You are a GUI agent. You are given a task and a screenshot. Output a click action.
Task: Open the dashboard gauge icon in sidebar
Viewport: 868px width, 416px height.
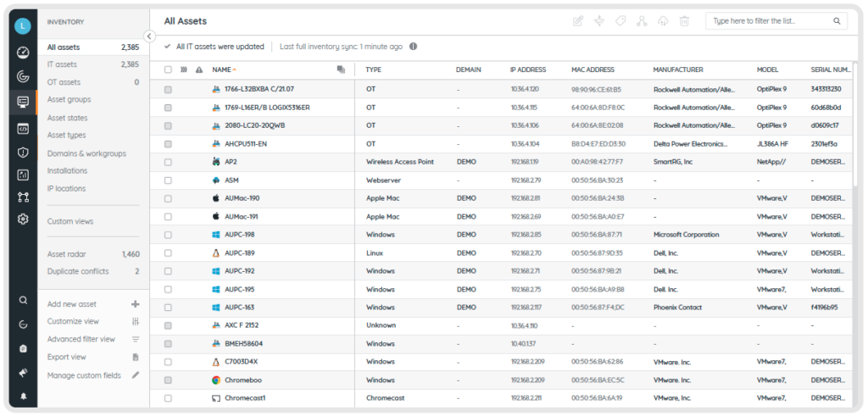[x=23, y=53]
